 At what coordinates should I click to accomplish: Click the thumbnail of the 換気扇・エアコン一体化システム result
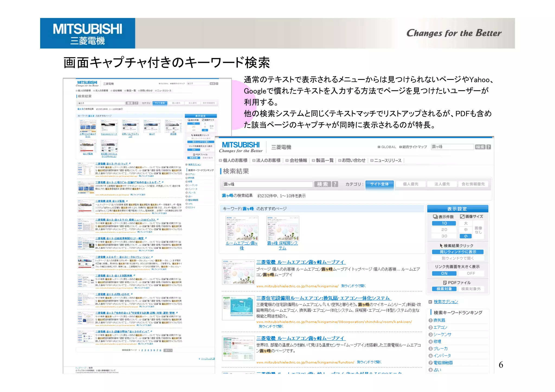[x=238, y=308]
